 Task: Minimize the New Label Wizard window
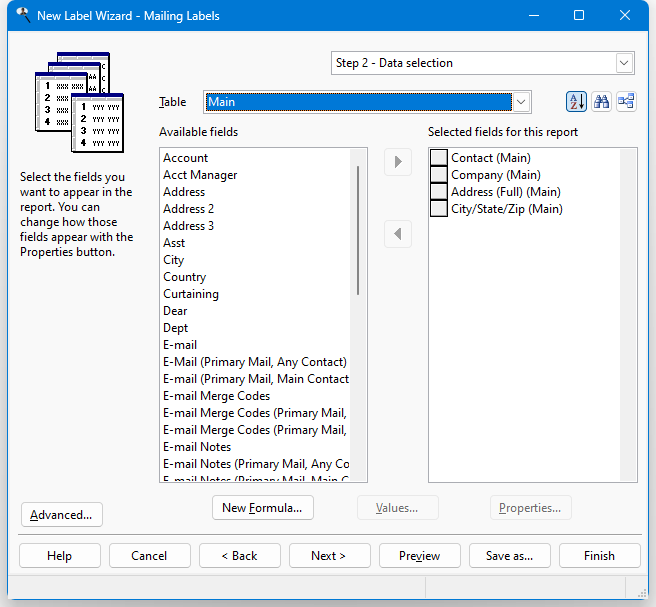point(534,15)
